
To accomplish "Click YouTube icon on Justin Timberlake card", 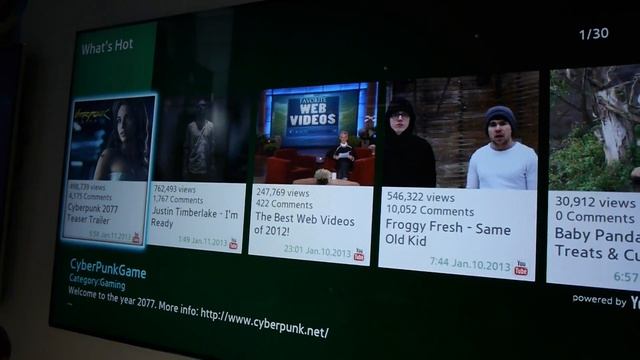I will (233, 244).
